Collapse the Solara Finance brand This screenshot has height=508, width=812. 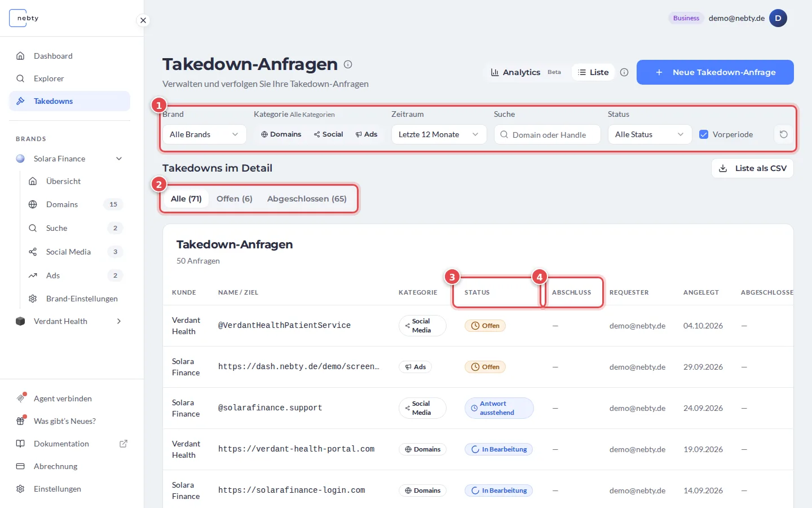point(119,159)
